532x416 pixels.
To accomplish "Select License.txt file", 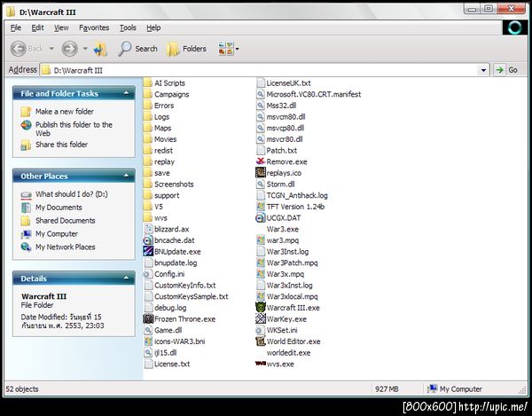I will [x=167, y=364].
